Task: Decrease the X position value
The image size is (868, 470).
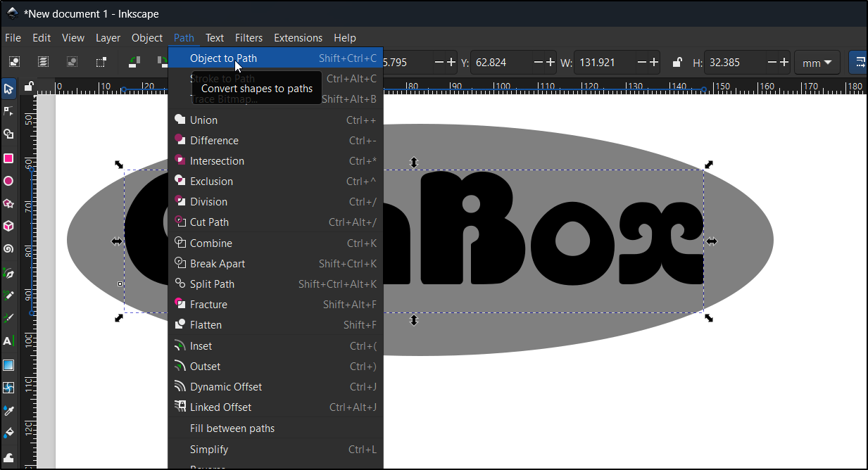Action: click(x=439, y=63)
